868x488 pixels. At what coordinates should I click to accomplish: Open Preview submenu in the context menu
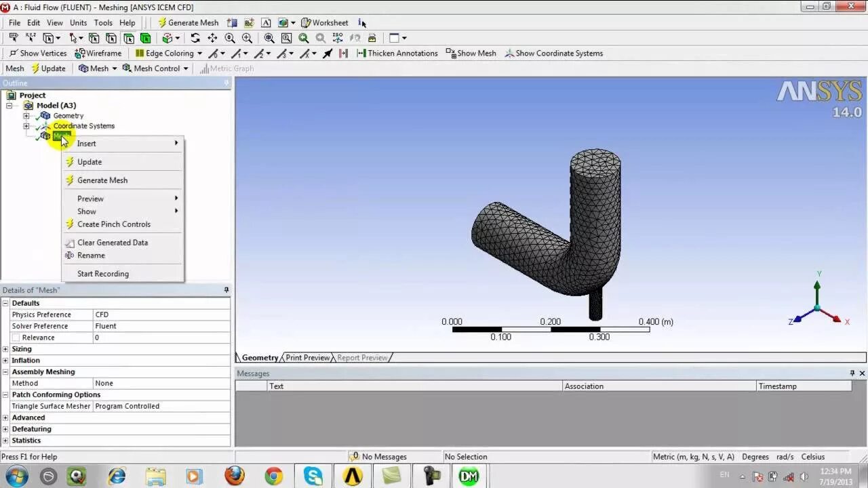[123, 199]
